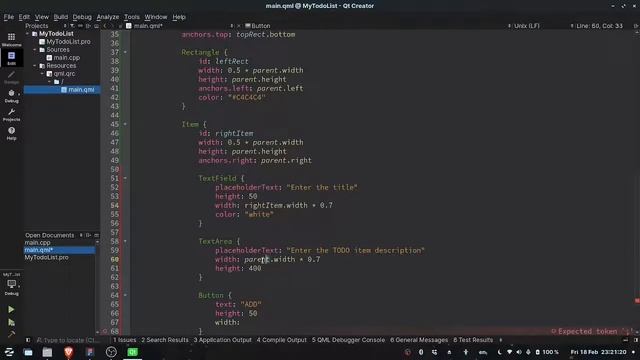Image resolution: width=640 pixels, height=360 pixels.
Task: Close the Projects pane
Action: click(96, 26)
